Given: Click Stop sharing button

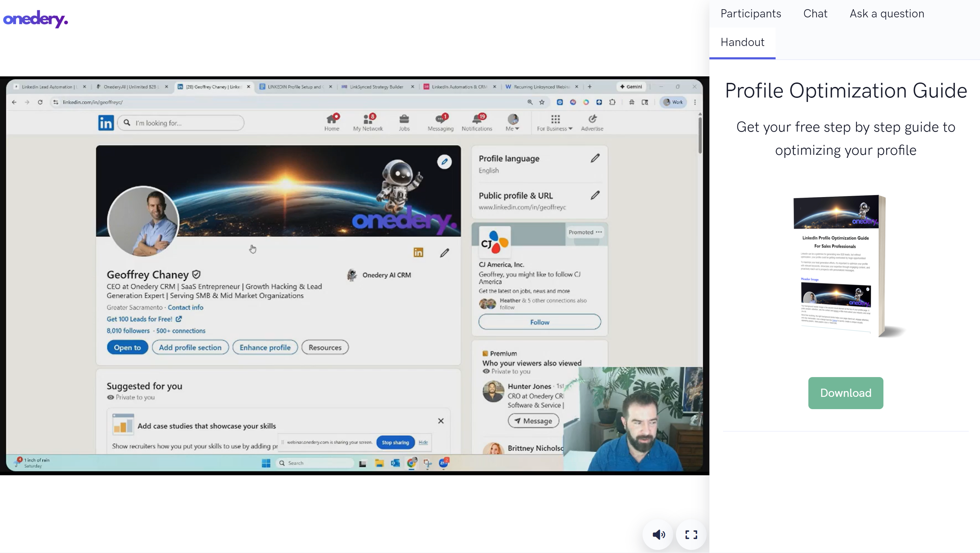Looking at the screenshot, I should pos(395,443).
